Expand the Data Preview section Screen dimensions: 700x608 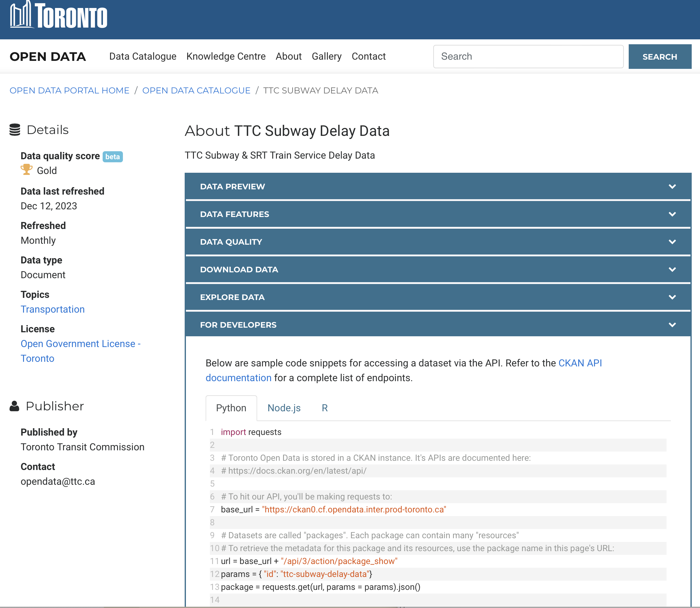pyautogui.click(x=438, y=186)
